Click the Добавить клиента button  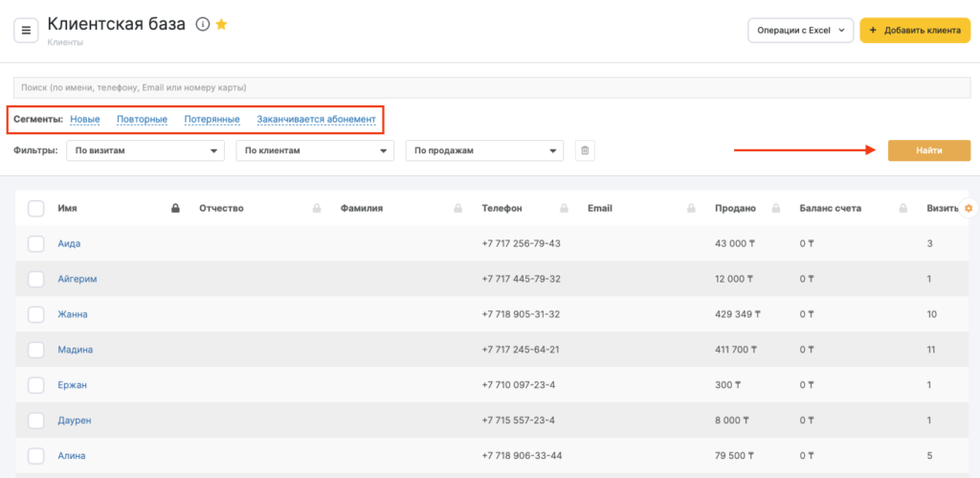click(x=914, y=31)
